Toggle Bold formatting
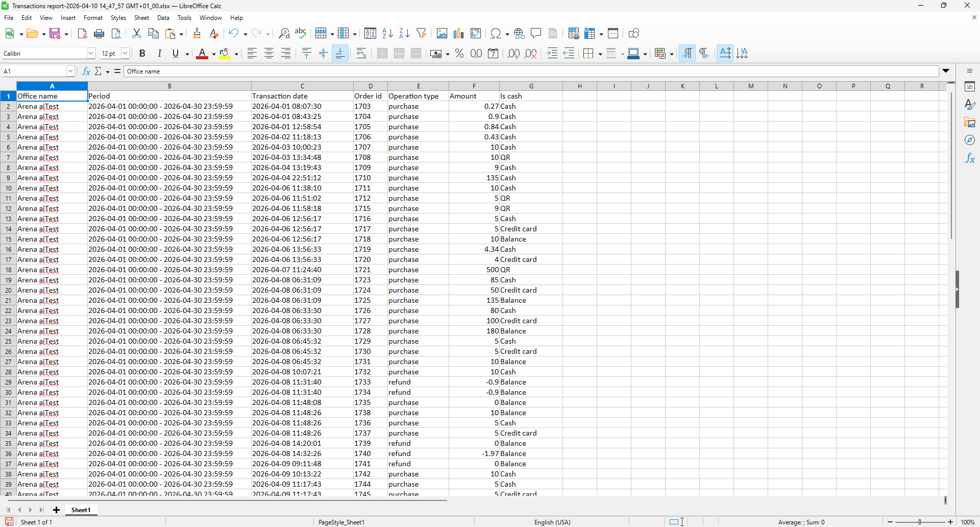 (142, 54)
